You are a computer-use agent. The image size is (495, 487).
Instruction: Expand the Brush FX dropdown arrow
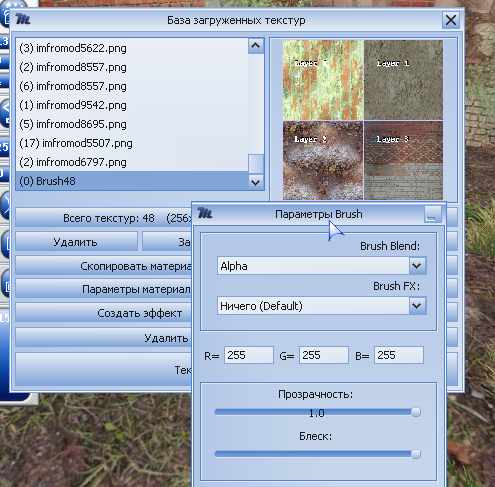tap(417, 306)
